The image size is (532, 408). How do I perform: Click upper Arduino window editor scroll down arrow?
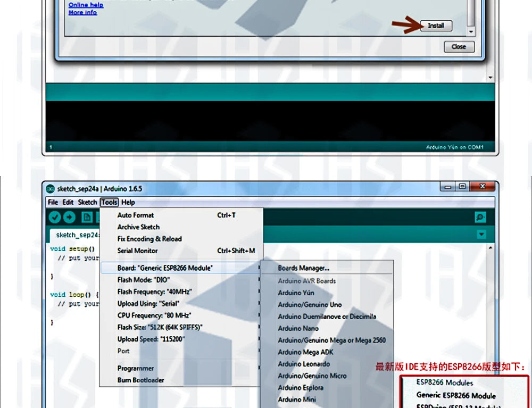pyautogui.click(x=491, y=77)
